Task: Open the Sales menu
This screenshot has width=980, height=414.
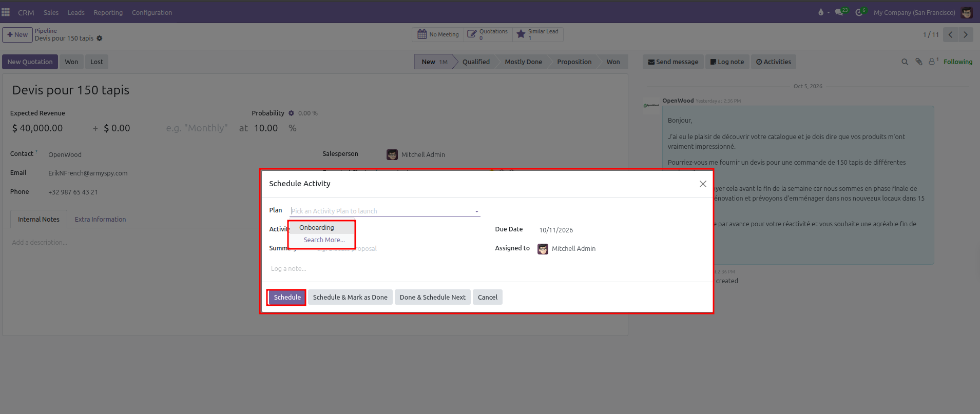Action: (51, 12)
